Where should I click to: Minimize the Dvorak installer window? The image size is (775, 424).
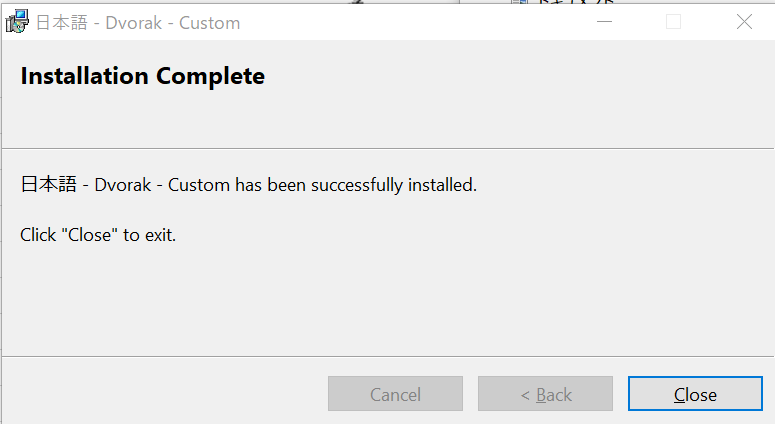[x=604, y=22]
